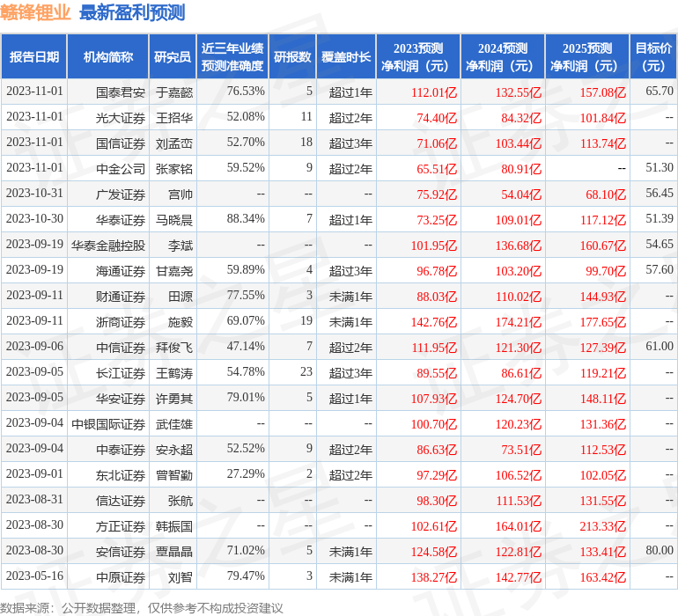The width and height of the screenshot is (678, 616).
Task: Click analyst name 甘嘉尧
Action: (x=174, y=271)
